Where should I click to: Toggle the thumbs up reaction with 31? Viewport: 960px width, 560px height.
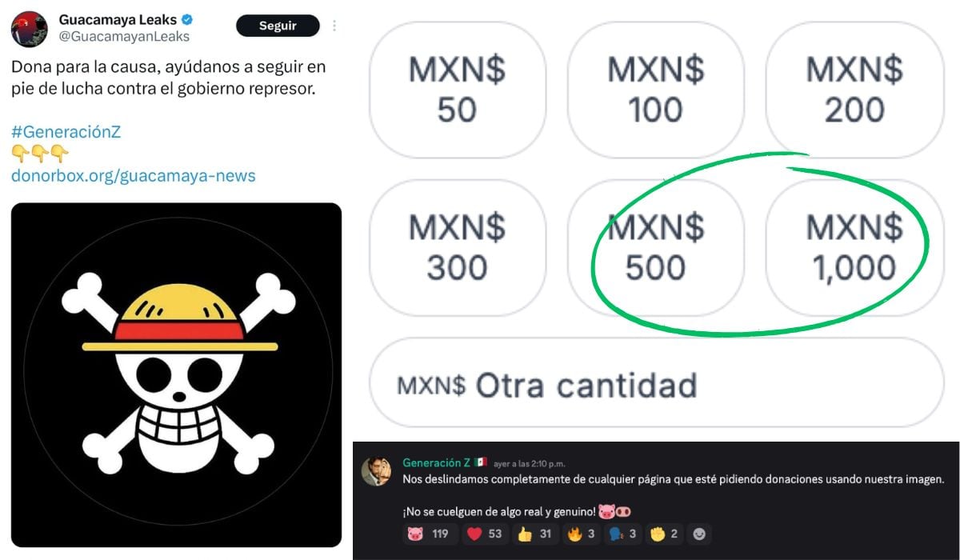point(537,534)
